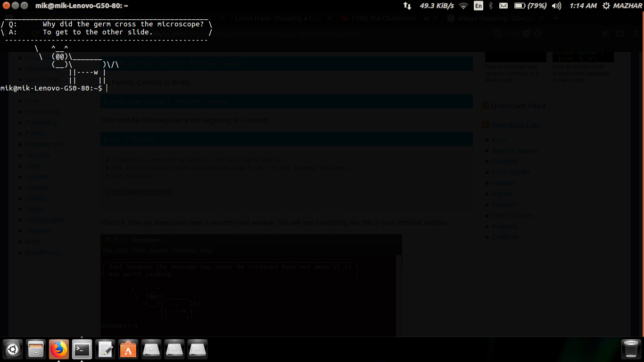
Task: Open Ubuntu Software Center from dock
Action: [x=128, y=349]
